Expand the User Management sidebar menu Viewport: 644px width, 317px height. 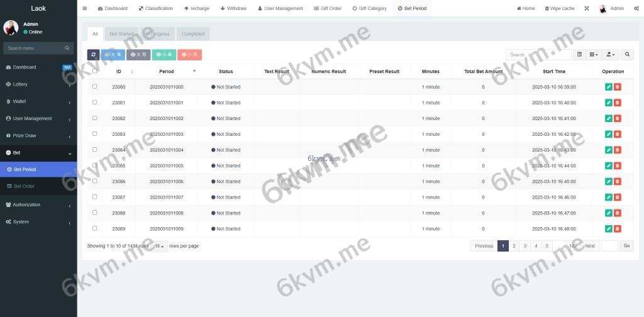(38, 118)
